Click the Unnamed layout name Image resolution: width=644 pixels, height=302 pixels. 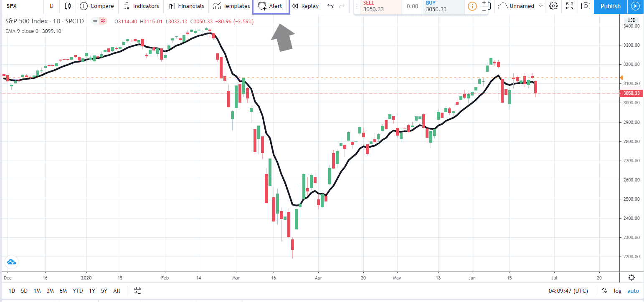(522, 6)
